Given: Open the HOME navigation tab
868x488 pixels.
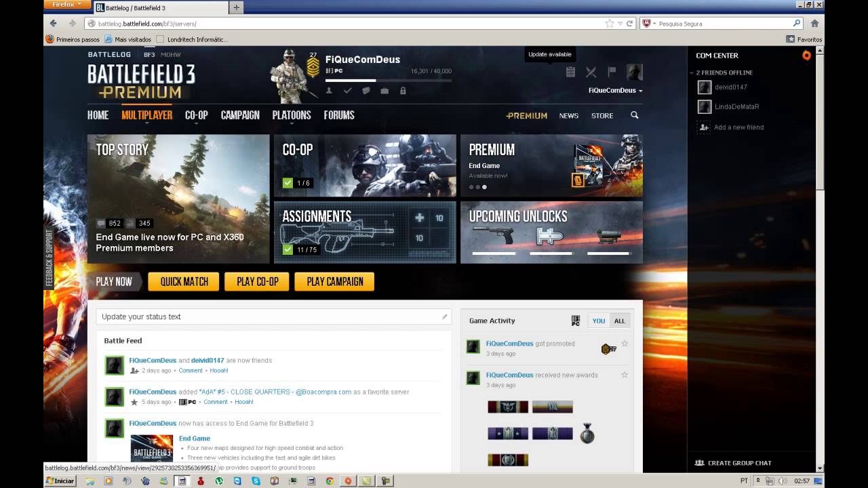Looking at the screenshot, I should coord(98,115).
